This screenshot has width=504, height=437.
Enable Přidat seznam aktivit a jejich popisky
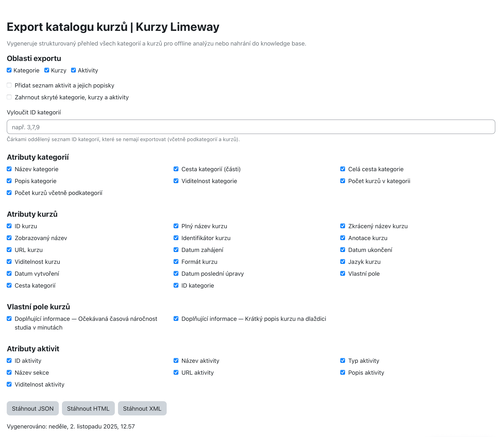(x=9, y=85)
